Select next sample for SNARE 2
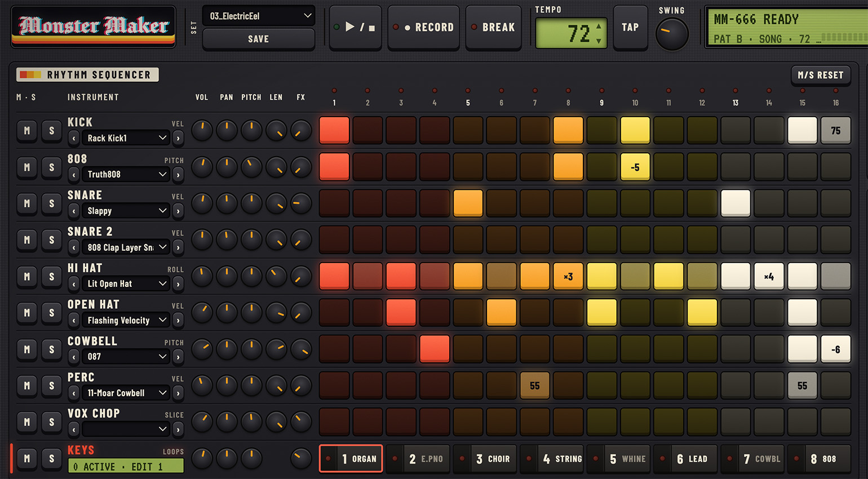 coord(178,247)
